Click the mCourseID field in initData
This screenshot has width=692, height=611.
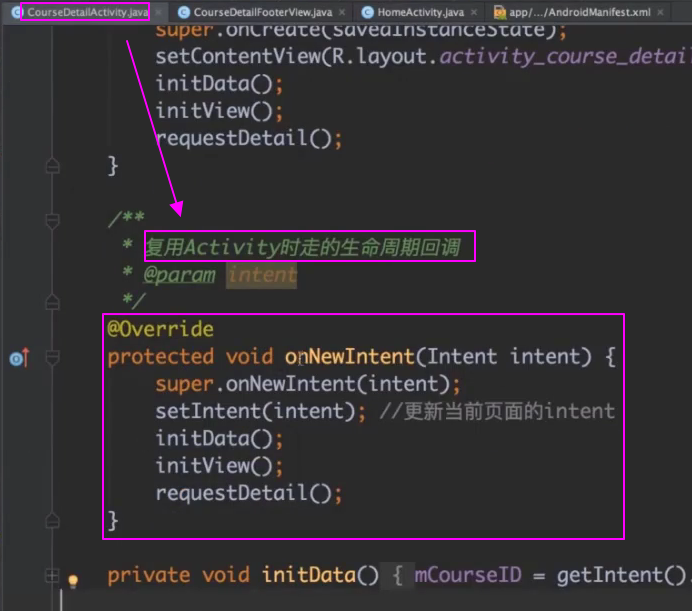[x=468, y=576]
